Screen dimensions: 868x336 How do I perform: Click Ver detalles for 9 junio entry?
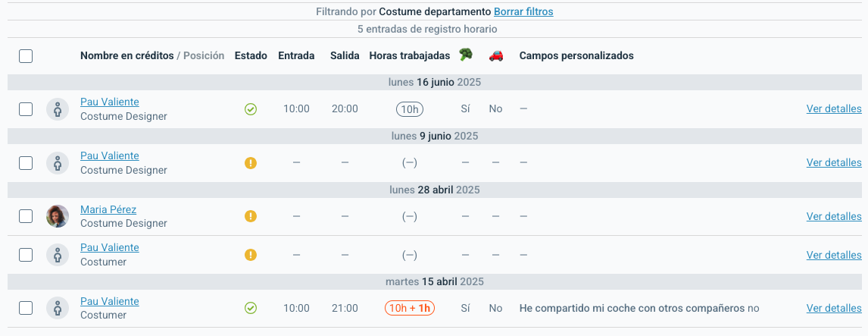point(834,162)
